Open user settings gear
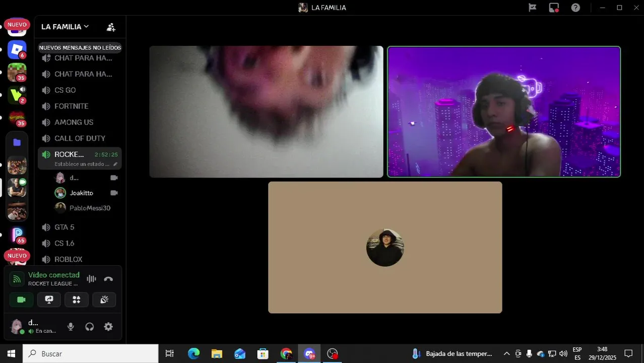 tap(108, 327)
